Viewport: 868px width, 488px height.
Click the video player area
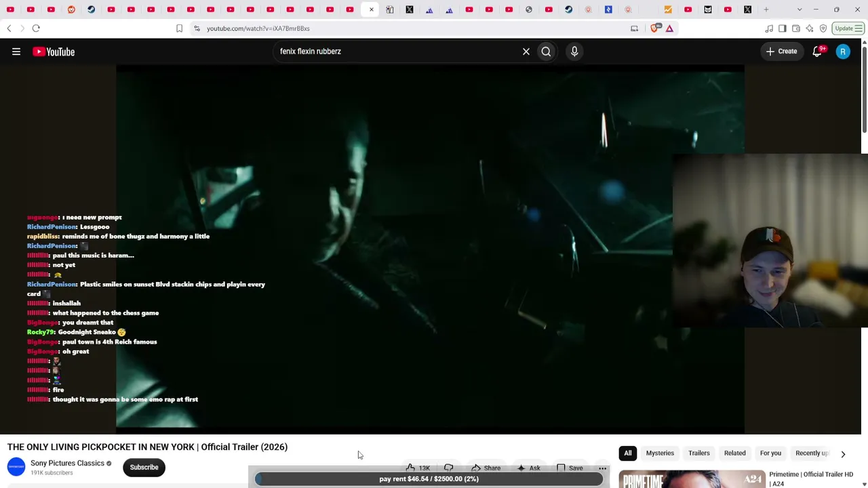tap(430, 248)
